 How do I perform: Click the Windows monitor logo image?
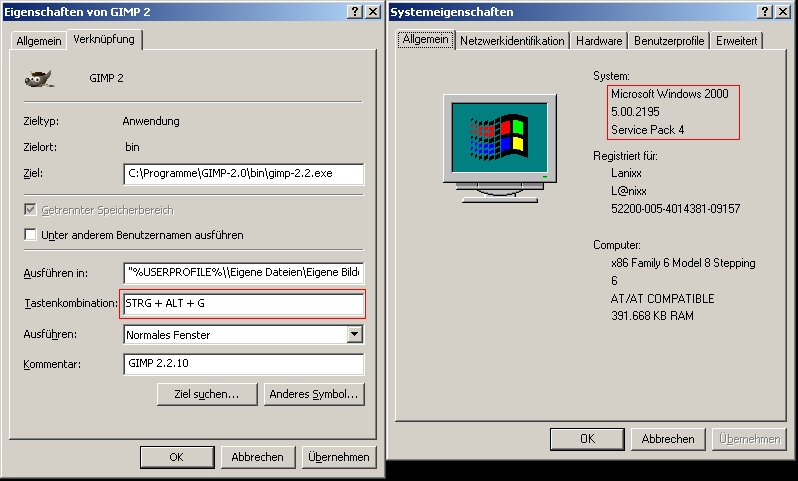500,149
